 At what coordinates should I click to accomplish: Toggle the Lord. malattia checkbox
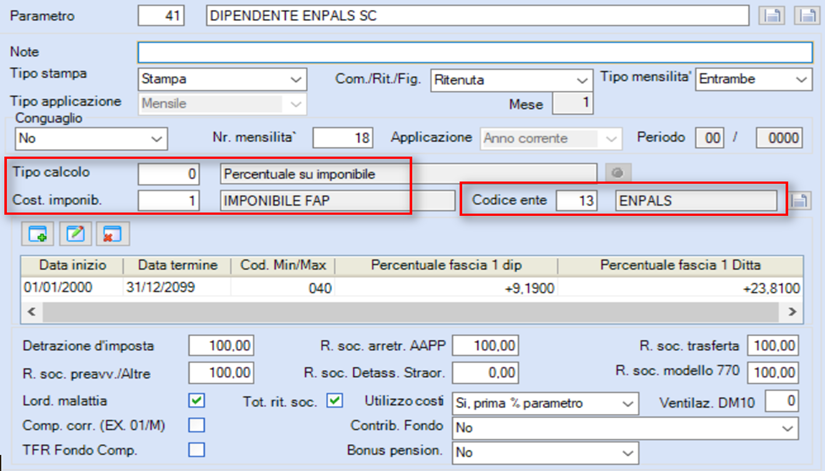click(197, 400)
